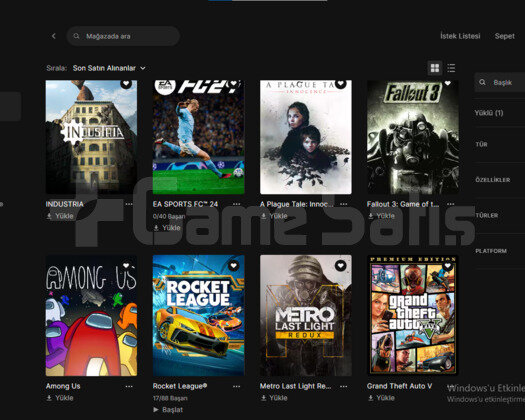Open Sepet cart page

(505, 36)
